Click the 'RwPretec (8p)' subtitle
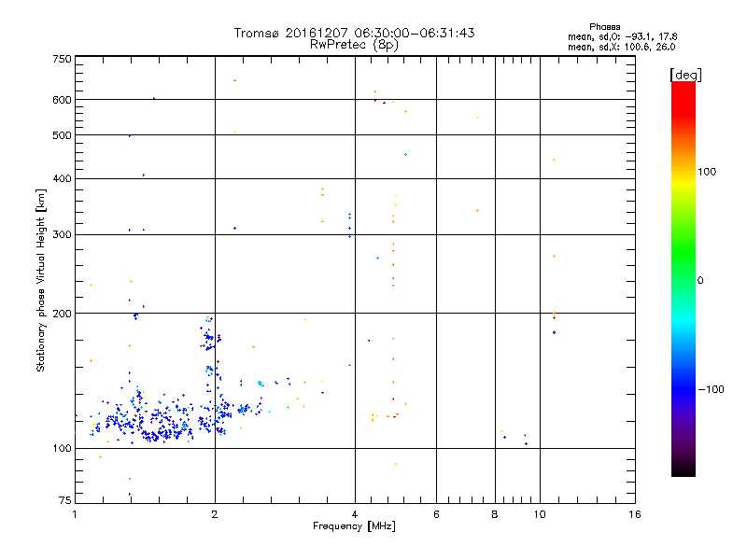This screenshot has width=747, height=560. click(x=354, y=45)
